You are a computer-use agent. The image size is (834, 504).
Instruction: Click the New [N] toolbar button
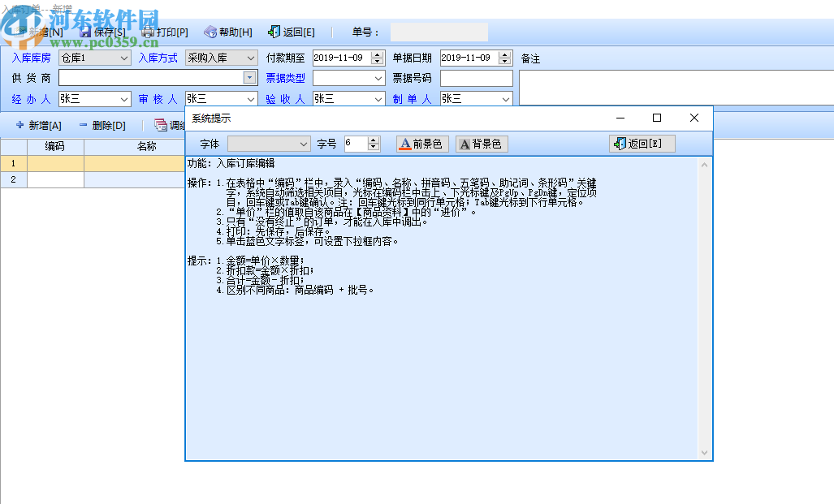pyautogui.click(x=39, y=32)
